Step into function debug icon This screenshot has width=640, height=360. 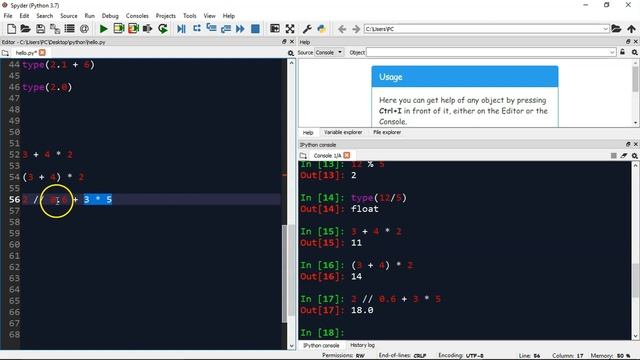tap(211, 29)
